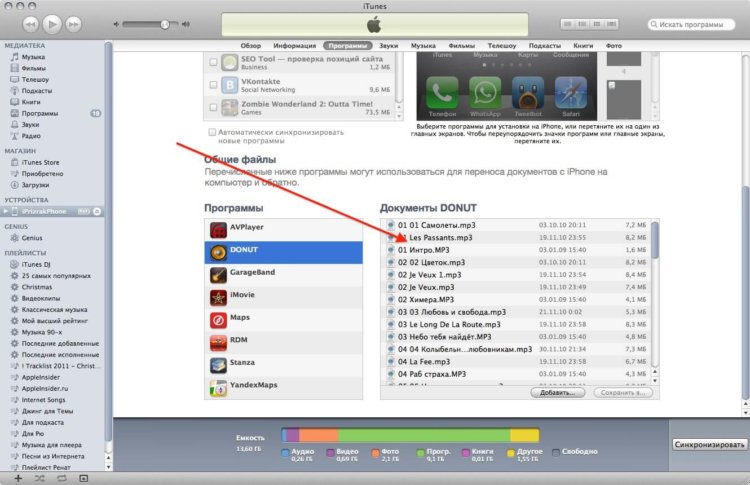
Task: Open Загрузки in the sidebar
Action: point(35,185)
